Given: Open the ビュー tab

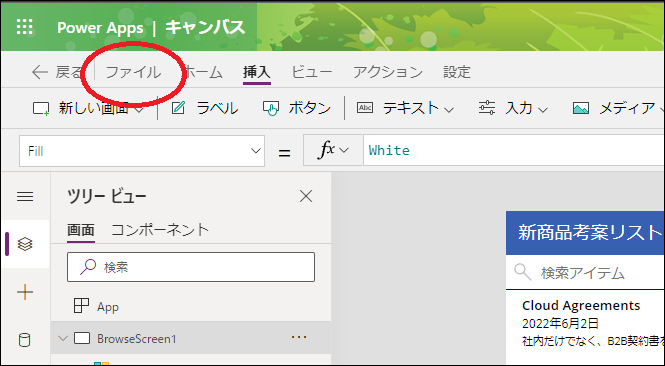Looking at the screenshot, I should click(312, 72).
